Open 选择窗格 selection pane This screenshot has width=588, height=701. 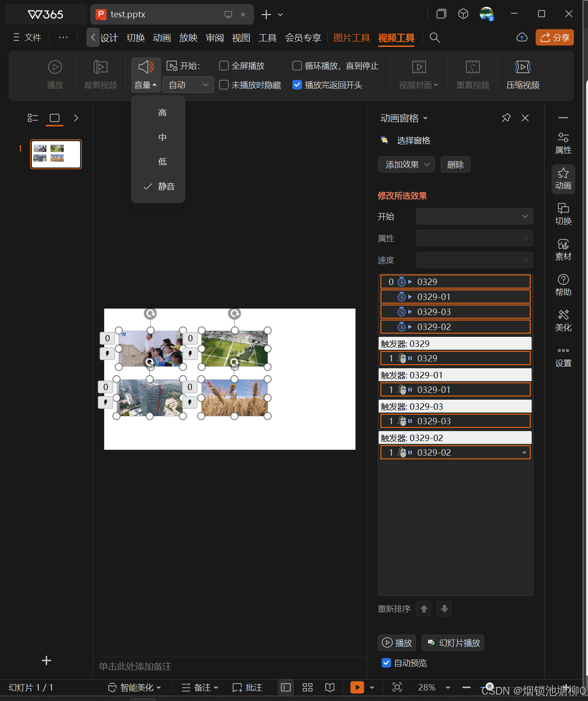[406, 141]
